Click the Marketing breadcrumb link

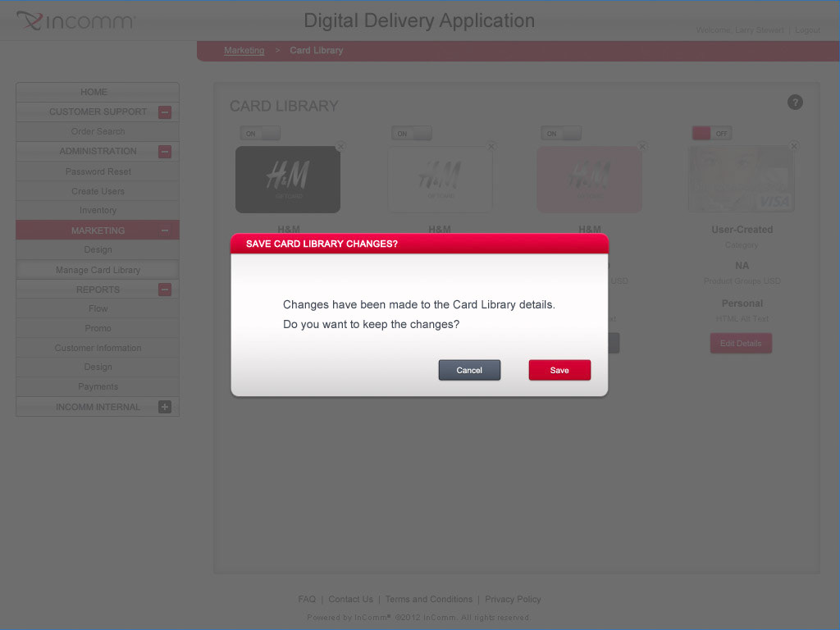(244, 50)
